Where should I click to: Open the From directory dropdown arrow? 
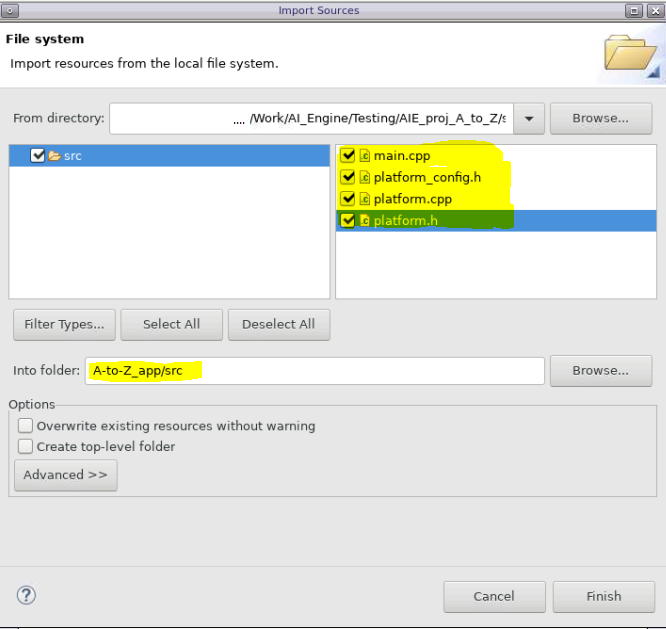click(x=529, y=118)
